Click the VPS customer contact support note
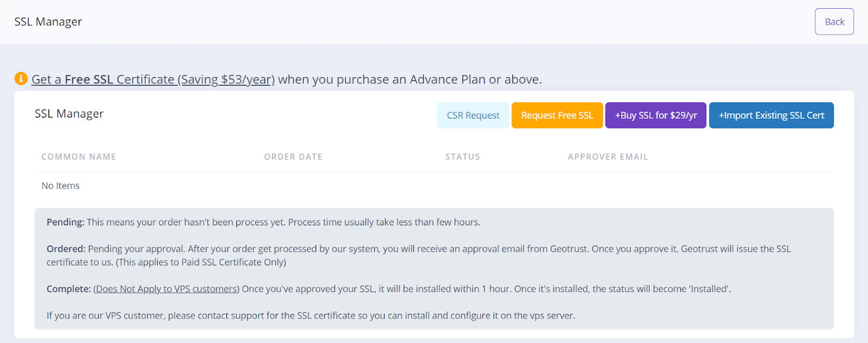The width and height of the screenshot is (868, 343). (x=310, y=315)
